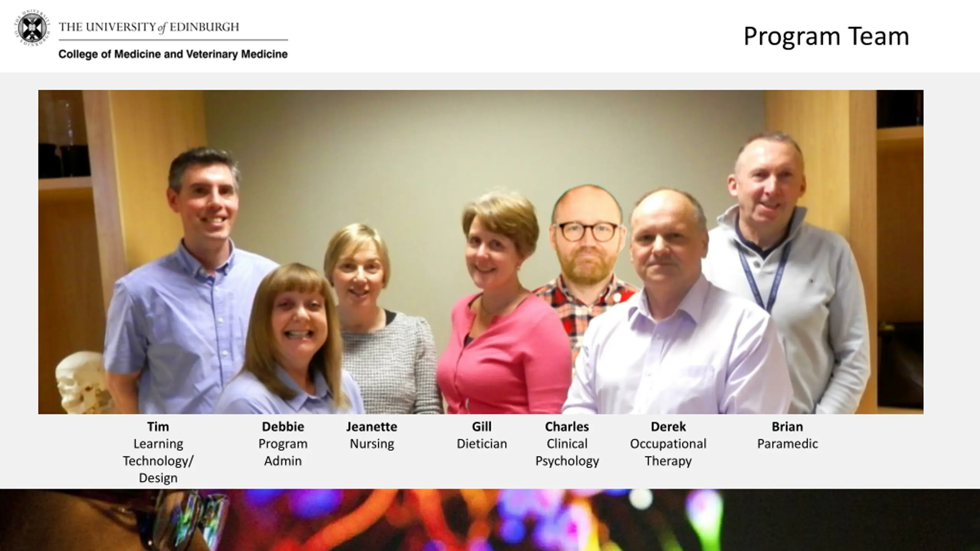Viewport: 980px width, 551px height.
Task: Select the 'Charles' name caption
Action: click(x=567, y=426)
